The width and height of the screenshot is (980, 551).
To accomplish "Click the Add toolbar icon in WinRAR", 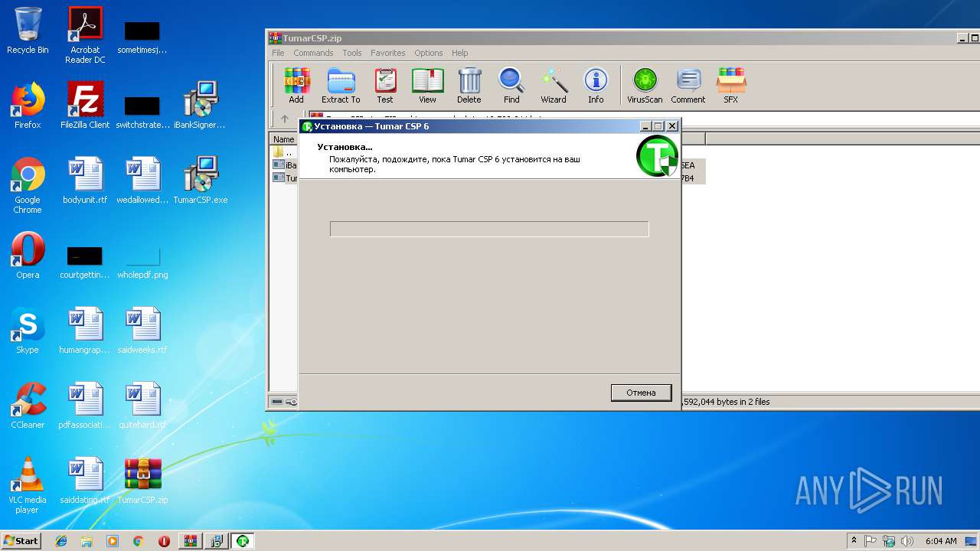I will tap(296, 85).
